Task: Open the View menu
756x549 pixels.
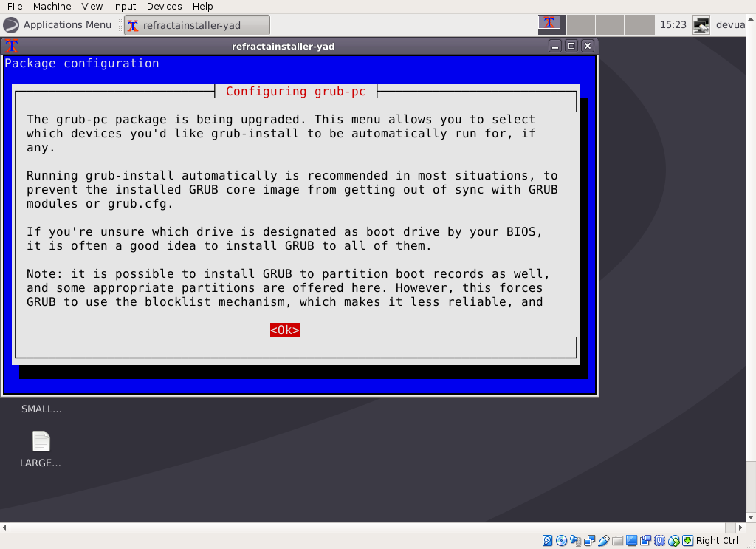Action: (92, 6)
